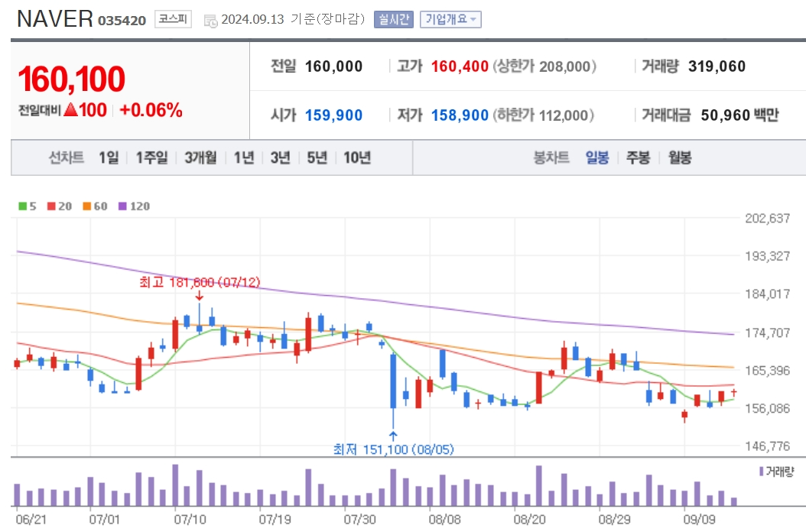Viewport: 806px width, 532px height.
Task: Click the 최고 181,600 (07/12) marker
Action: [x=200, y=282]
